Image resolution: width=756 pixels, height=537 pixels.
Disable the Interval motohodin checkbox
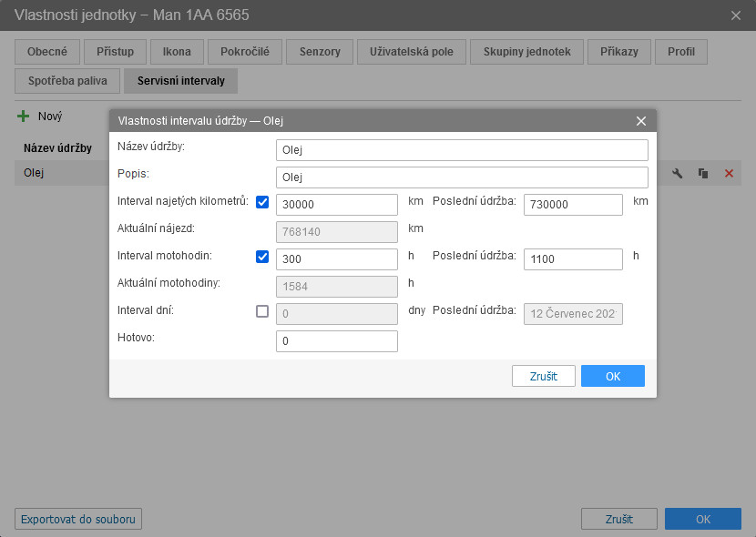point(262,257)
